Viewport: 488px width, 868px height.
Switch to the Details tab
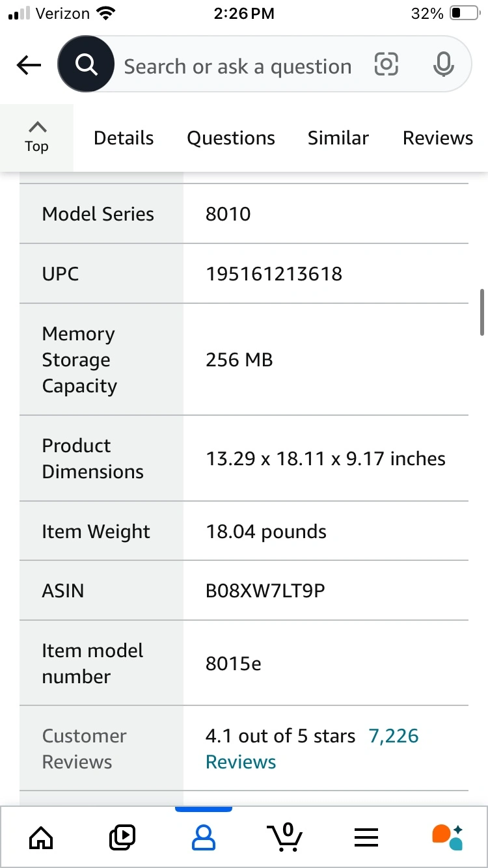click(124, 138)
